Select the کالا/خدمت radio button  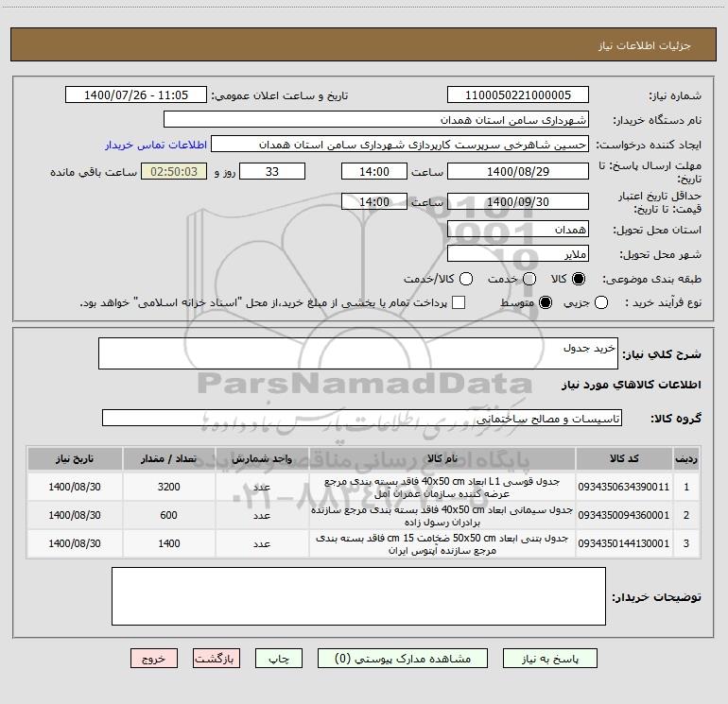pyautogui.click(x=466, y=279)
